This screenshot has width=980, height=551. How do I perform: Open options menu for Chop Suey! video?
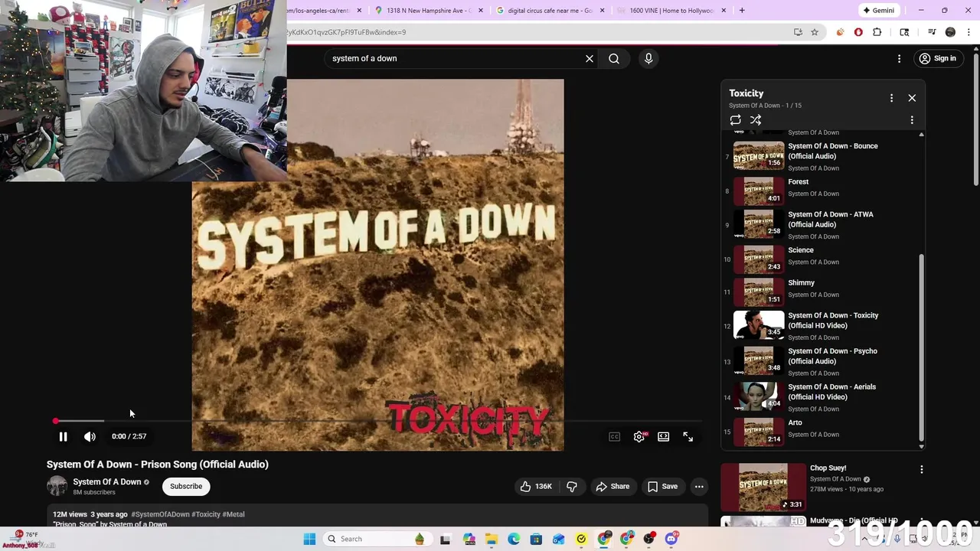coord(922,469)
